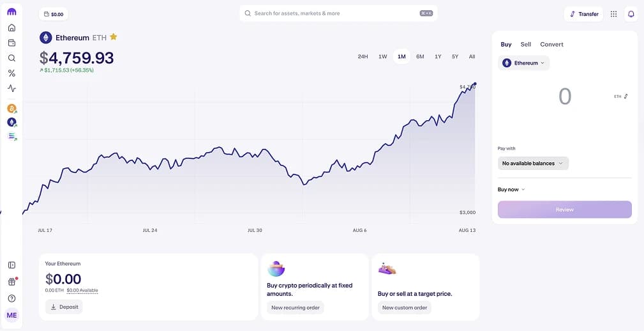Screen dimensions: 644x331
Task: Select the 1W chart timeframe
Action: tap(382, 56)
